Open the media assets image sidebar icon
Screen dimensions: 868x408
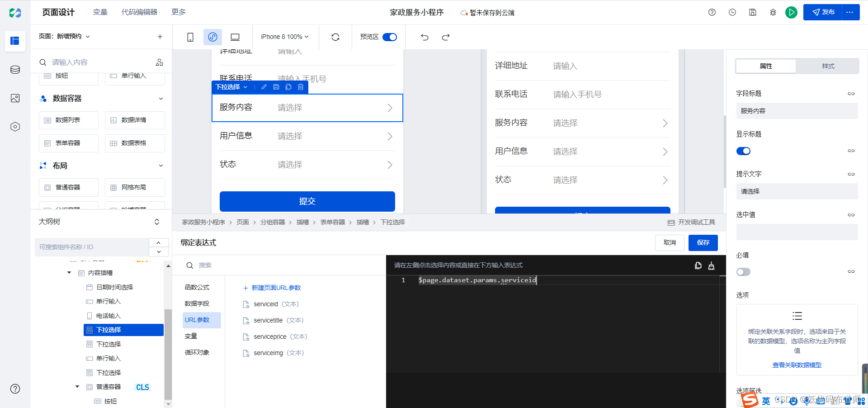coord(15,98)
